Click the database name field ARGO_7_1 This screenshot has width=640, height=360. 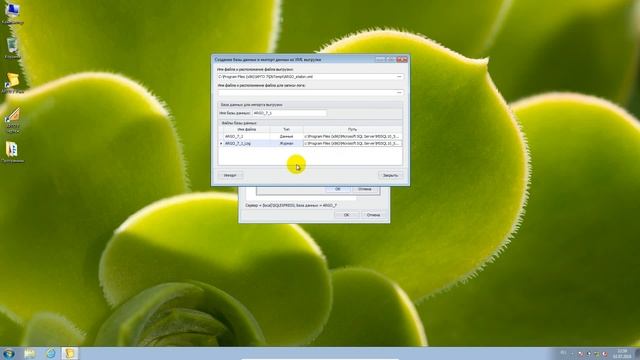pos(289,113)
